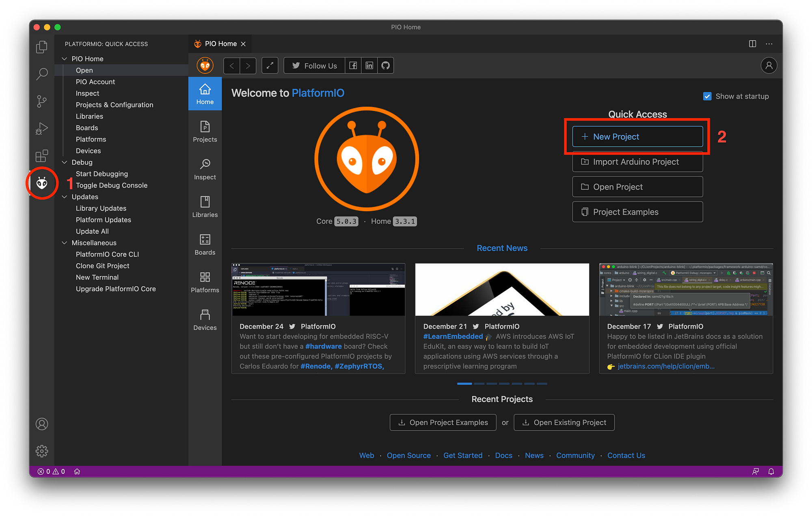Open the notifications bell in status bar
This screenshot has width=812, height=516.
pyautogui.click(x=771, y=471)
